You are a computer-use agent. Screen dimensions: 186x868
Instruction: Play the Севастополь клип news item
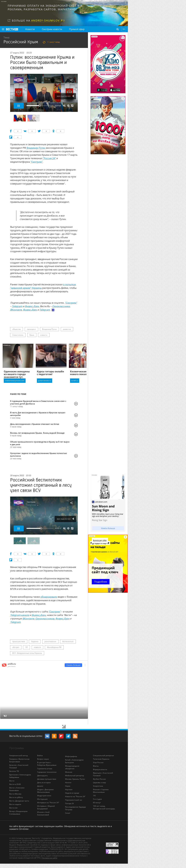(x=76, y=404)
